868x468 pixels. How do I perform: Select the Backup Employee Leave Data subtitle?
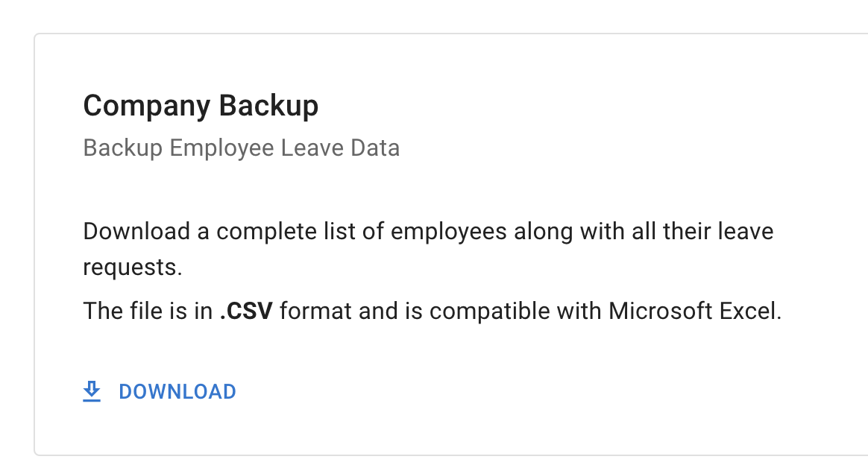click(241, 148)
